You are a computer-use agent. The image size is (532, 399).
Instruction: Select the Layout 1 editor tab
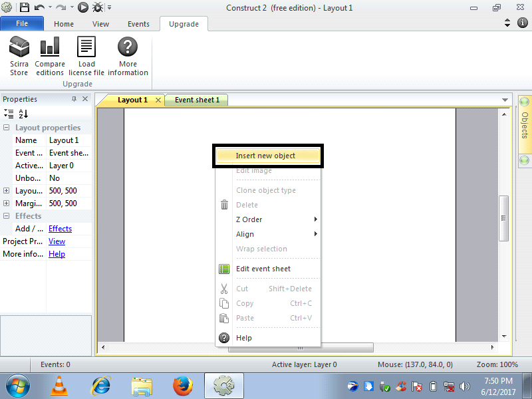[x=132, y=100]
